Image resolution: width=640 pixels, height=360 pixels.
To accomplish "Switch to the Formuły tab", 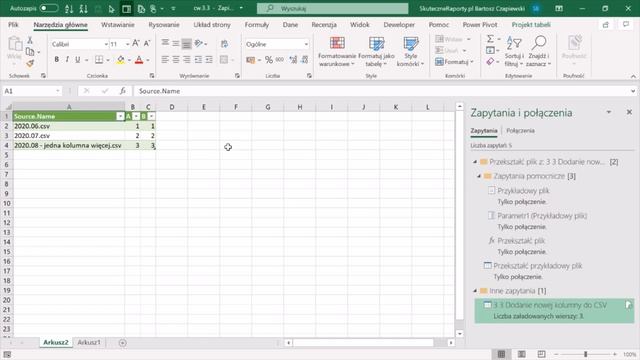I will [257, 25].
